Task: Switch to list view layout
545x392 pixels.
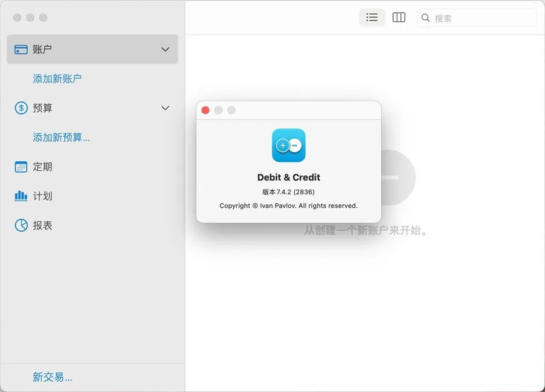Action: 372,18
